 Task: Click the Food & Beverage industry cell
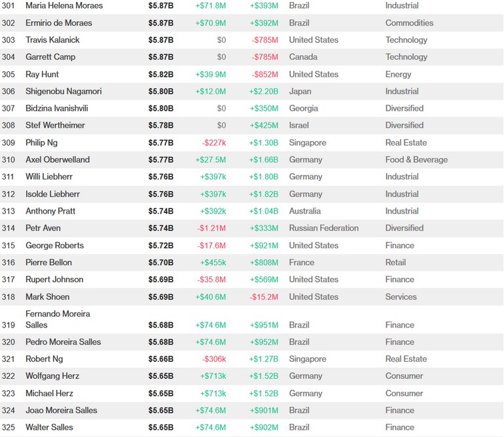tap(416, 159)
